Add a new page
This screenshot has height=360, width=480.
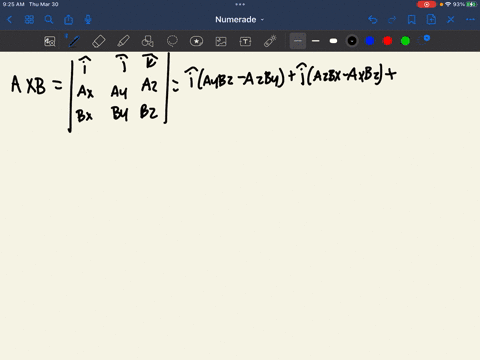tap(431, 20)
